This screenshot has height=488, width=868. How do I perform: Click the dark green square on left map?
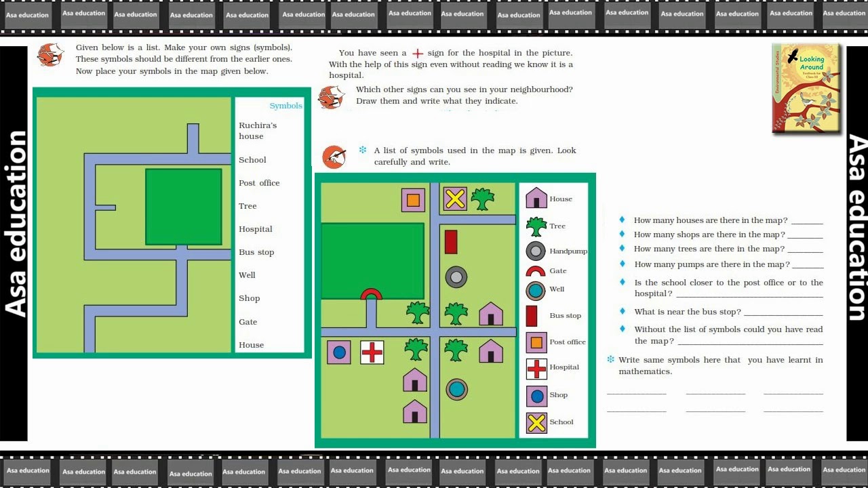[x=183, y=207]
